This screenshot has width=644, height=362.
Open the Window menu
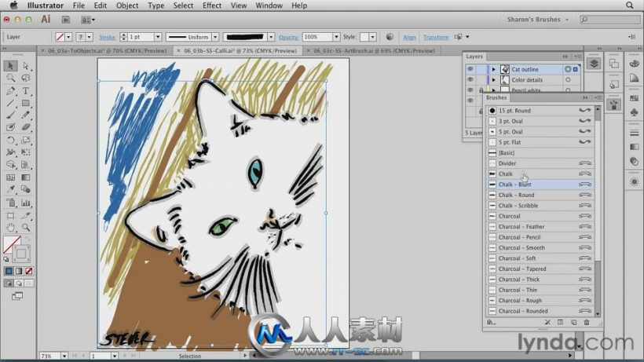(269, 5)
